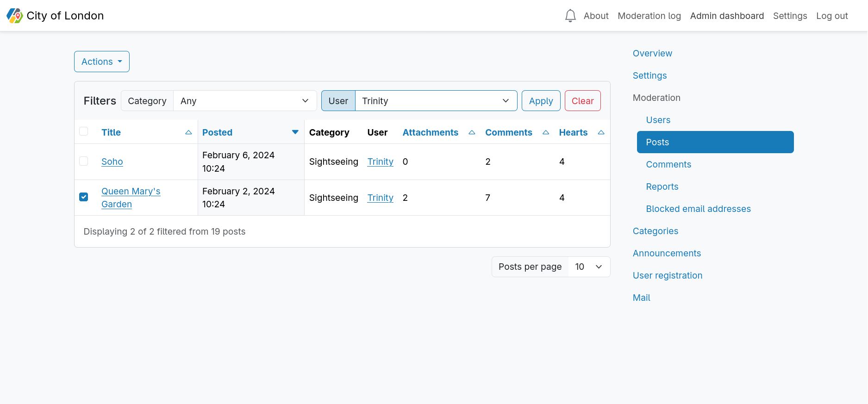The width and height of the screenshot is (868, 404).
Task: Open the User filter dropdown showing Trinity
Action: [x=436, y=101]
